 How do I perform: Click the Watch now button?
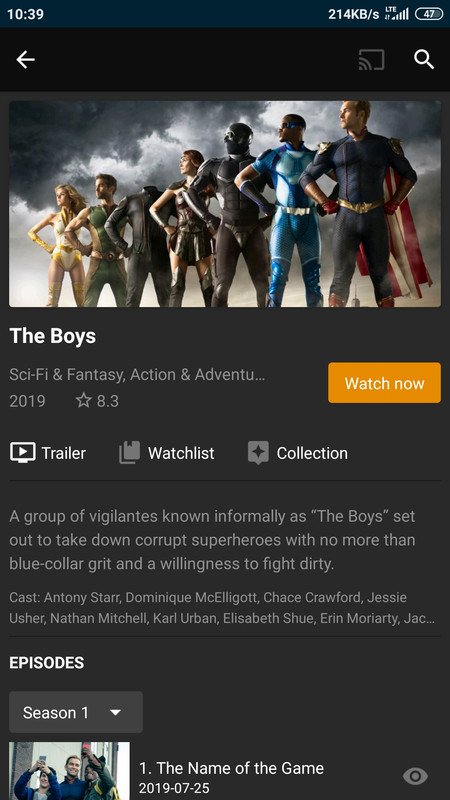tap(384, 383)
